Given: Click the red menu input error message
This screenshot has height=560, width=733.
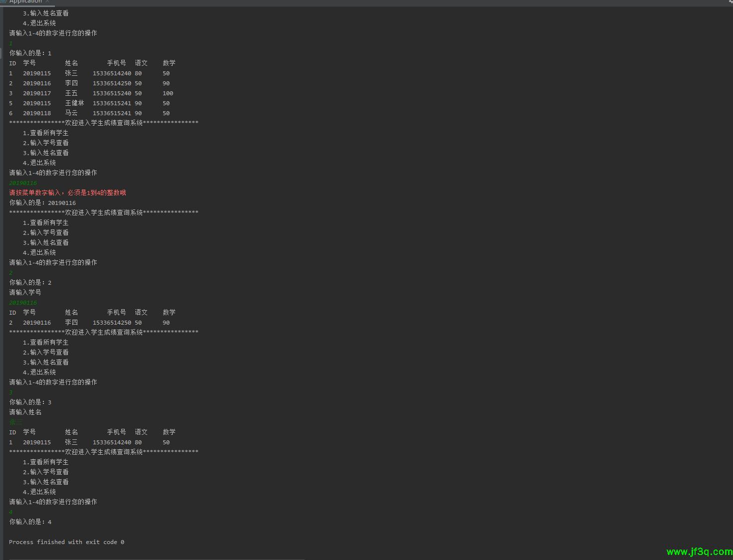Looking at the screenshot, I should pos(67,193).
